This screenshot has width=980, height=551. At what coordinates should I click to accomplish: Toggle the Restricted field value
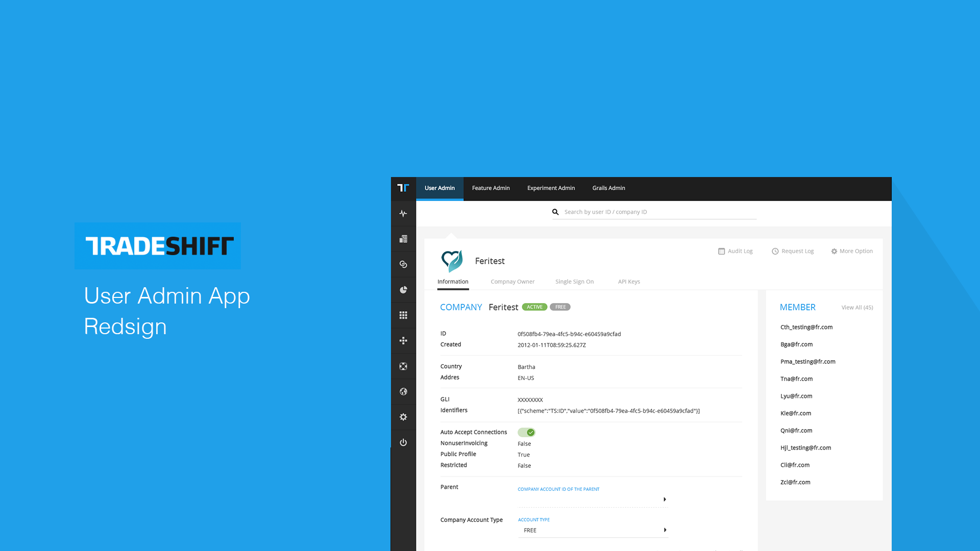coord(523,465)
